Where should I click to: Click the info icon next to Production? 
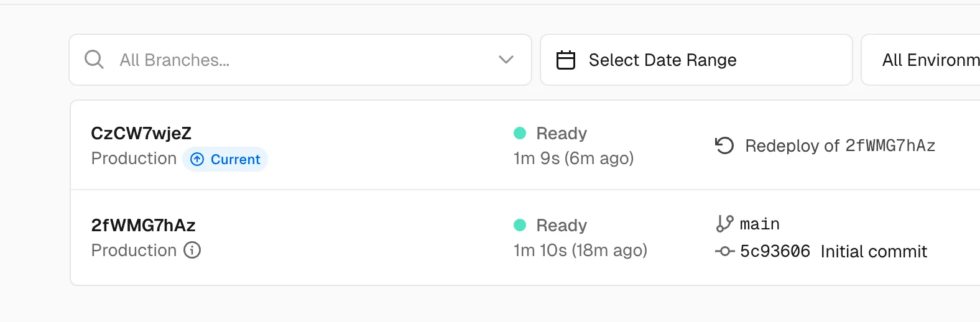pos(192,250)
